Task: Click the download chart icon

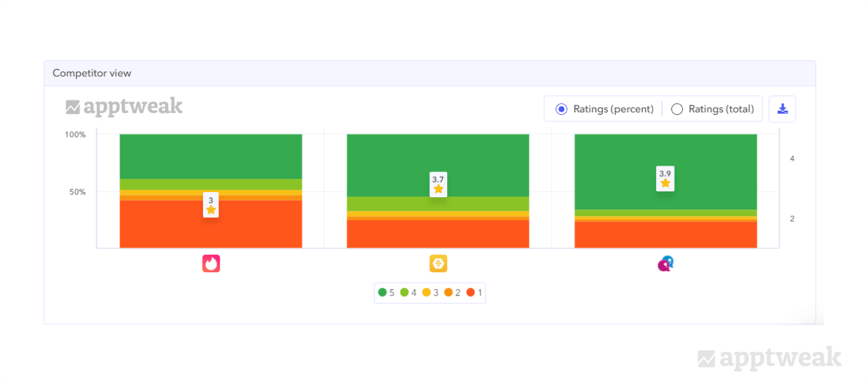Action: click(x=782, y=109)
